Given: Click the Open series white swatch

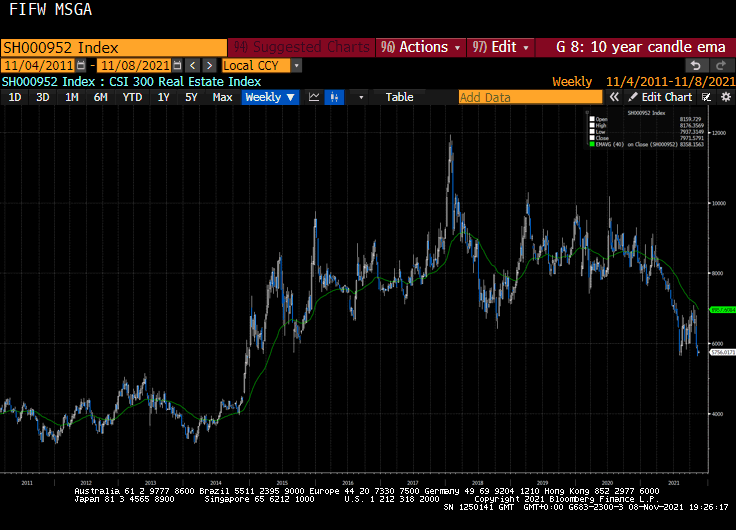Looking at the screenshot, I should pos(592,119).
